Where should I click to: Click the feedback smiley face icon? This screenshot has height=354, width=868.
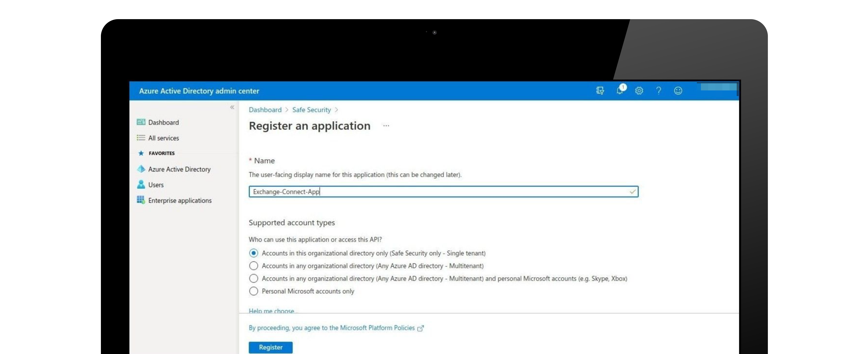(x=678, y=90)
